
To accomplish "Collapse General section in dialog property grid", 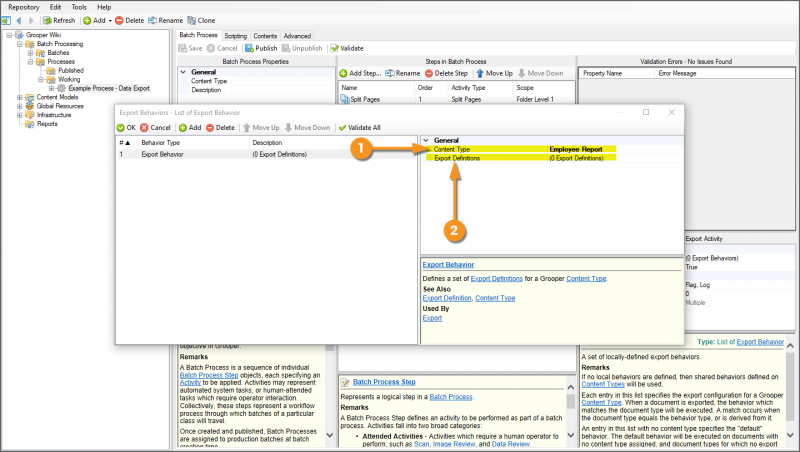I will tap(426, 140).
